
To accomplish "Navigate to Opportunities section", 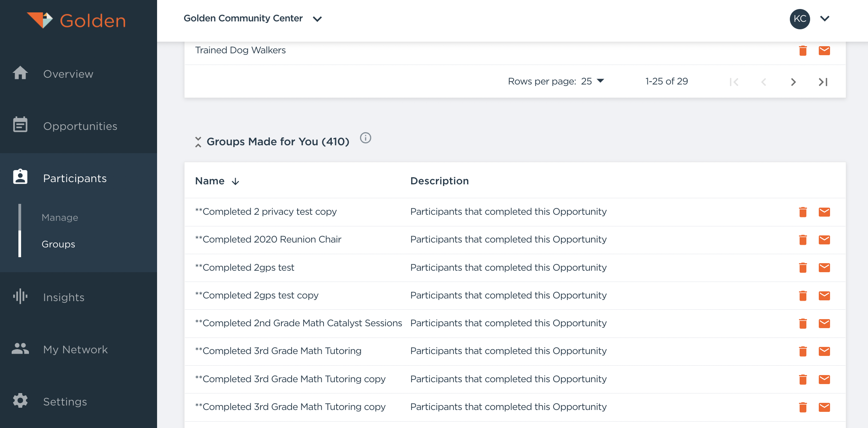I will (80, 126).
